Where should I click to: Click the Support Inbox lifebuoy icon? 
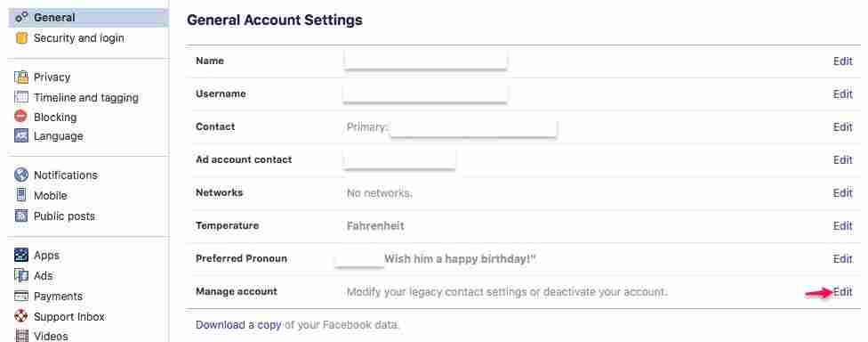[21, 317]
